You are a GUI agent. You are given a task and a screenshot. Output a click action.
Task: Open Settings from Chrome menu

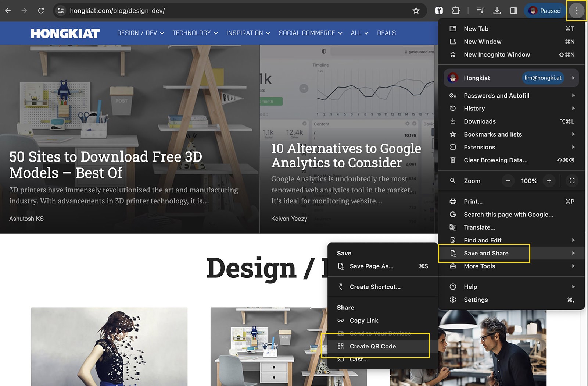pyautogui.click(x=511, y=300)
